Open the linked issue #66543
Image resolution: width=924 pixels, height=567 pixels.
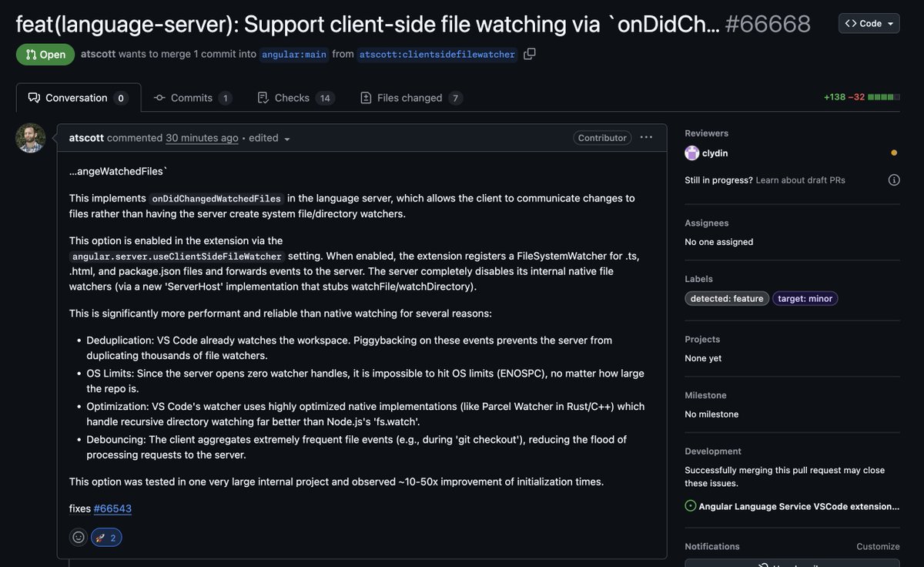click(x=112, y=508)
